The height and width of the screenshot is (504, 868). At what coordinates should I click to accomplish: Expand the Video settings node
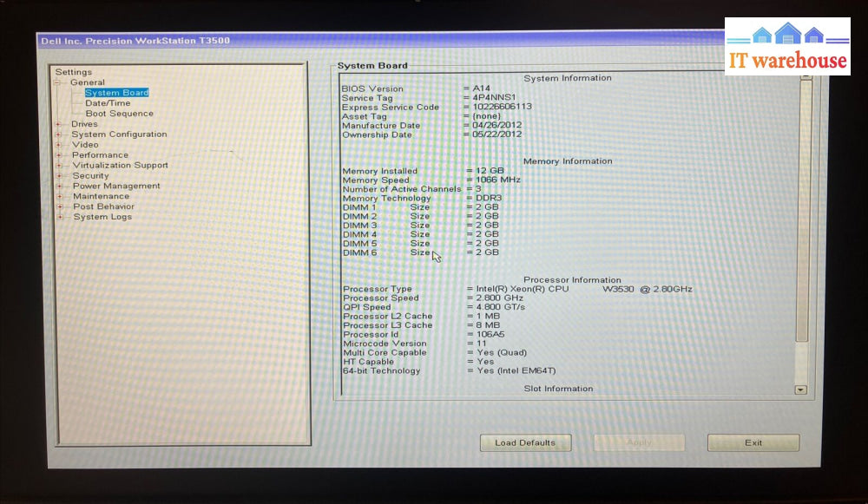tap(58, 145)
